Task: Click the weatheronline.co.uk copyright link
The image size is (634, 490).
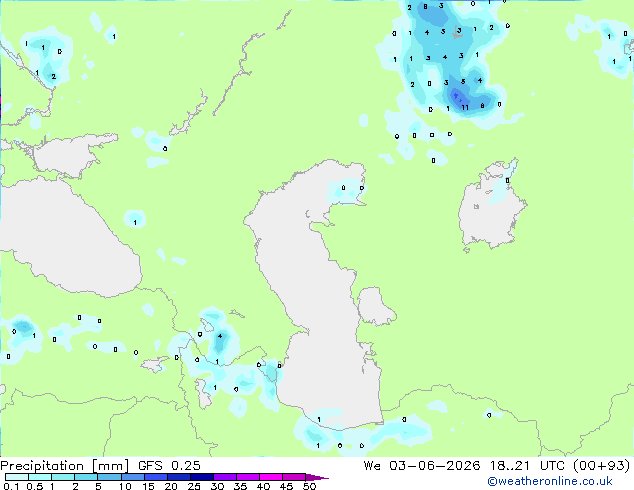Action: point(550,481)
